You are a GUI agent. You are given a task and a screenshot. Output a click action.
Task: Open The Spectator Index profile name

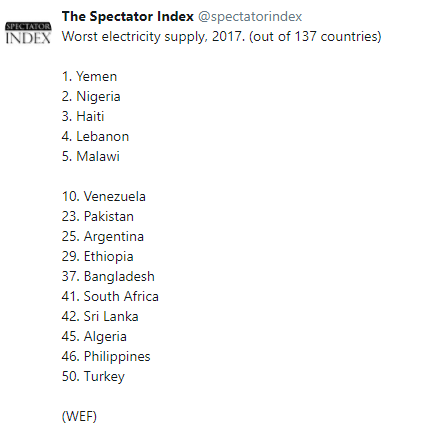tap(128, 16)
